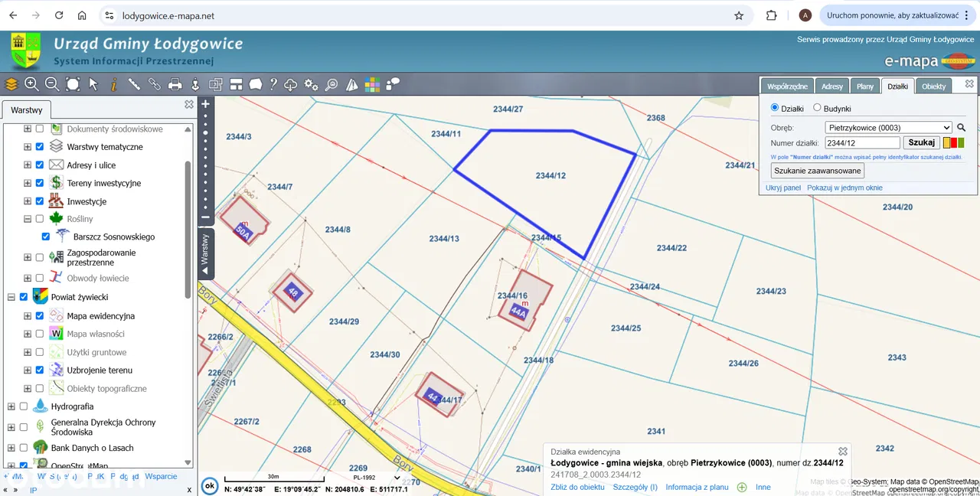The height and width of the screenshot is (496, 980).
Task: Switch to the Adresy search tab
Action: pyautogui.click(x=831, y=86)
